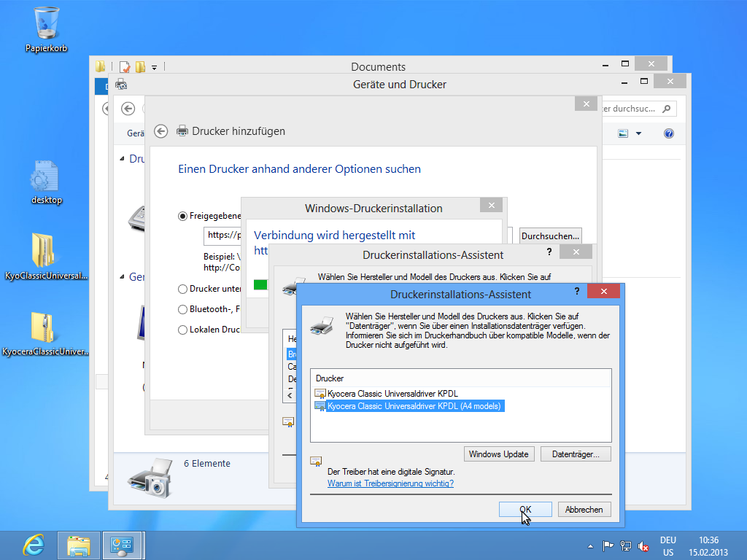Click the green connection progress bar

pyautogui.click(x=260, y=285)
